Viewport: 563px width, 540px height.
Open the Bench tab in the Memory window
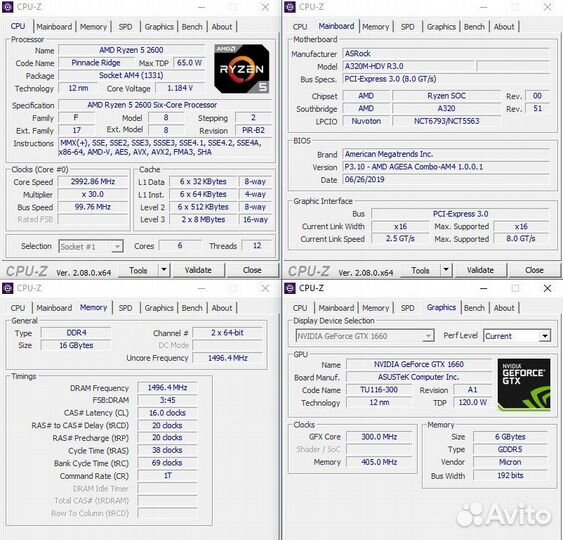point(192,308)
